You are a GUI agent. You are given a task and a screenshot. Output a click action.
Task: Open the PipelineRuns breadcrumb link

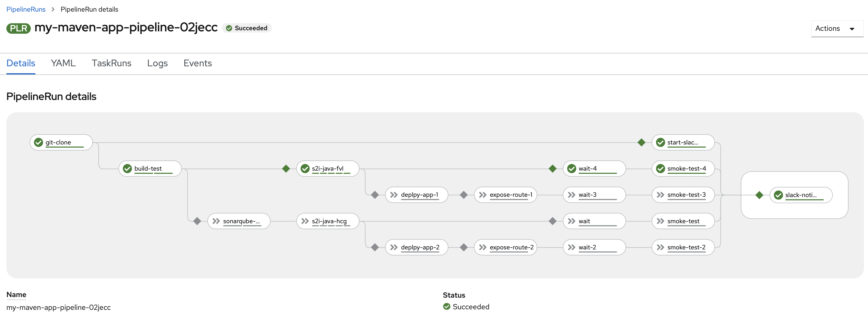pos(26,9)
